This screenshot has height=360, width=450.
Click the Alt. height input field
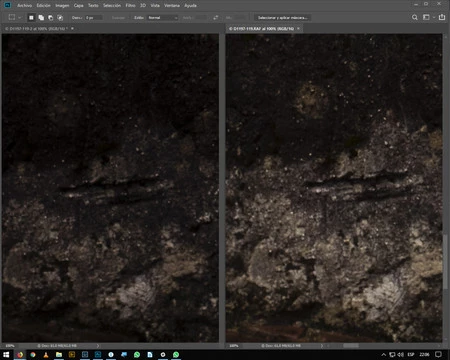[x=239, y=17]
